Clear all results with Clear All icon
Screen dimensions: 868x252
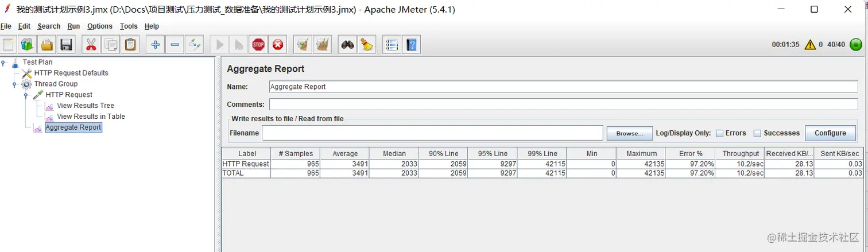tap(323, 44)
